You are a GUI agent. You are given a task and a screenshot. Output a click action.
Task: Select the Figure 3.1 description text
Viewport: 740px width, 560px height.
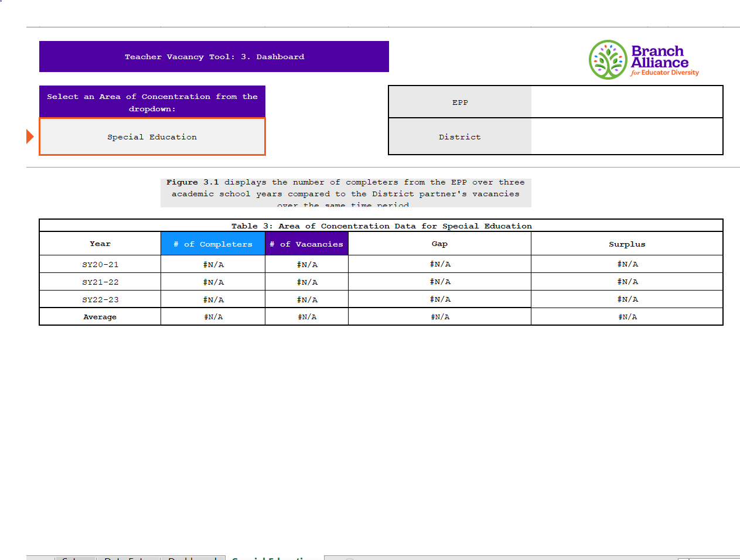pyautogui.click(x=346, y=193)
